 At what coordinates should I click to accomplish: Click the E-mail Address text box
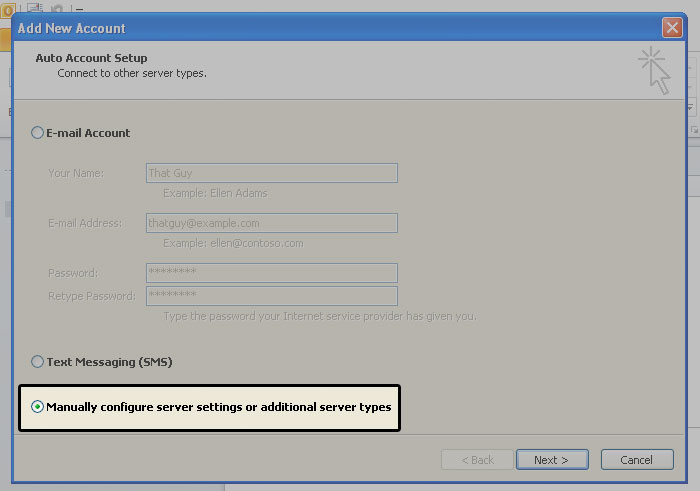[271, 223]
